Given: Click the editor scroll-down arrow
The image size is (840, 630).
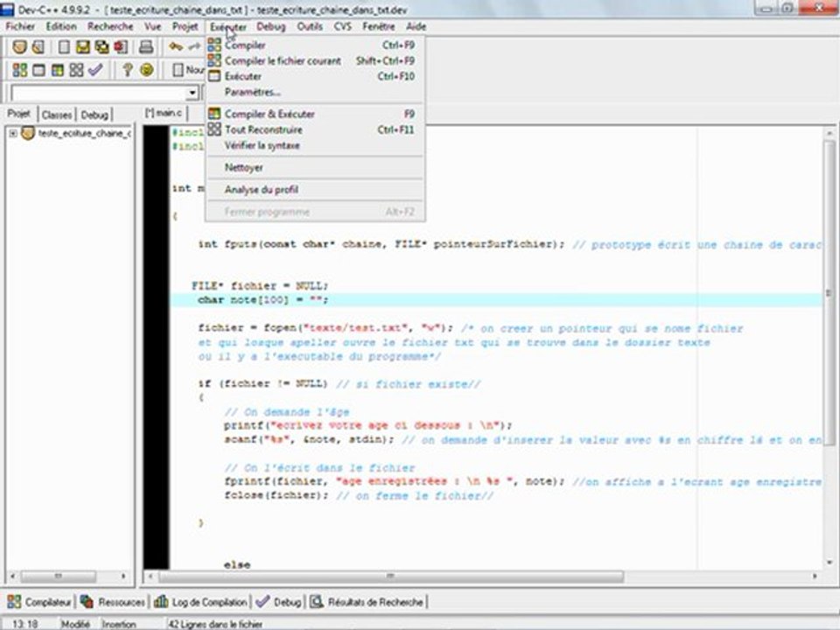Looking at the screenshot, I should (829, 563).
